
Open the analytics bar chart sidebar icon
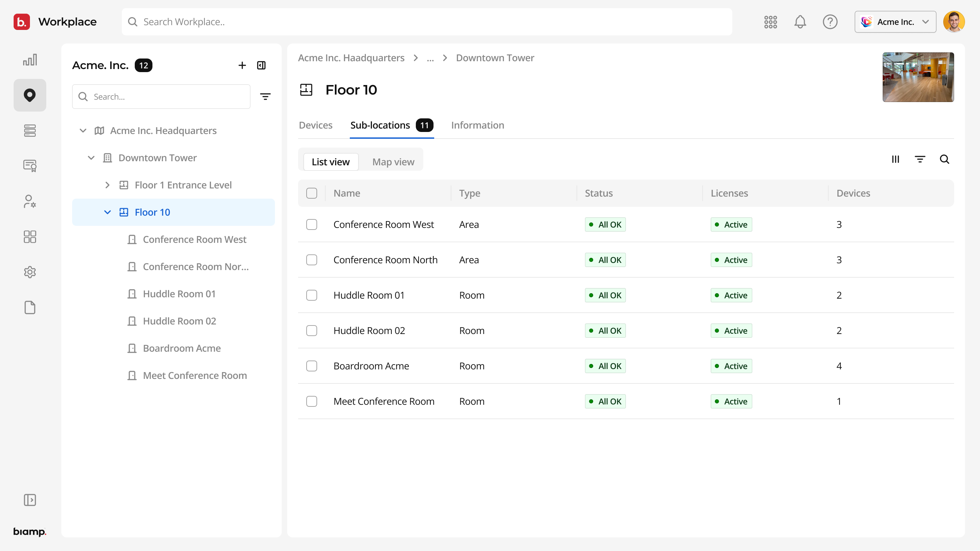[30, 60]
